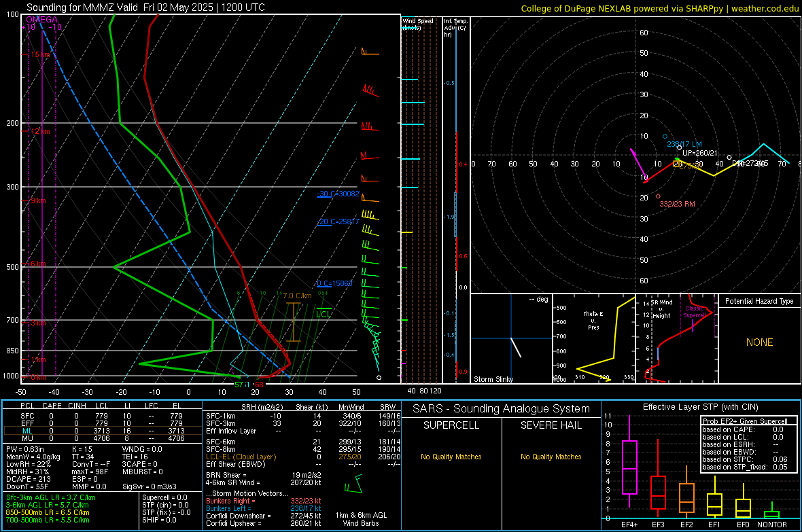Click the SFC-1km shear row

(303, 416)
